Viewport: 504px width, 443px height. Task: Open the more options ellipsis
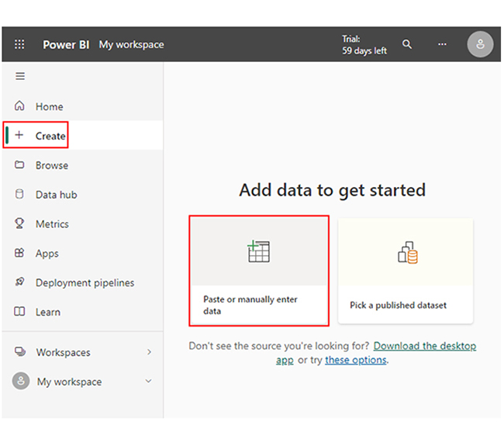pyautogui.click(x=442, y=44)
